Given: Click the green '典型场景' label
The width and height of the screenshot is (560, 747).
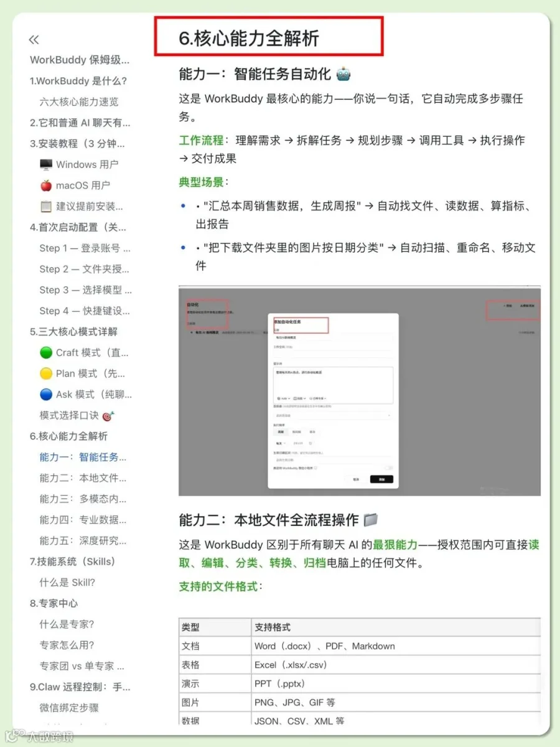Looking at the screenshot, I should point(202,182).
